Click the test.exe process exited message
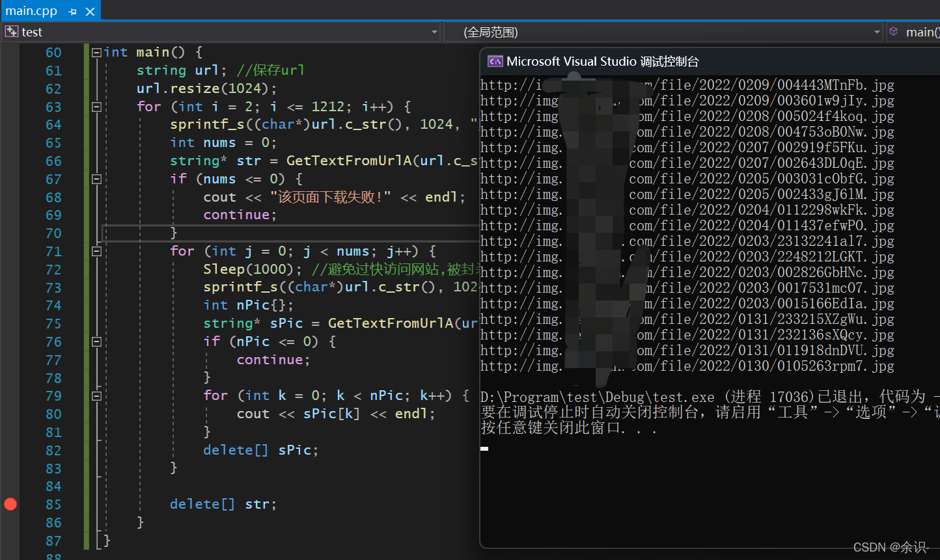The image size is (940, 560). [x=710, y=397]
